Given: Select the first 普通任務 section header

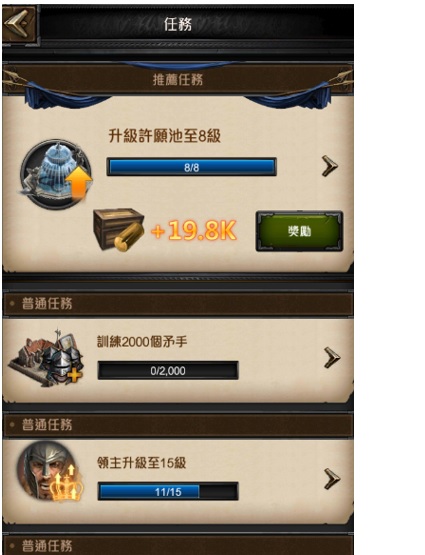Looking at the screenshot, I should click(x=178, y=304).
